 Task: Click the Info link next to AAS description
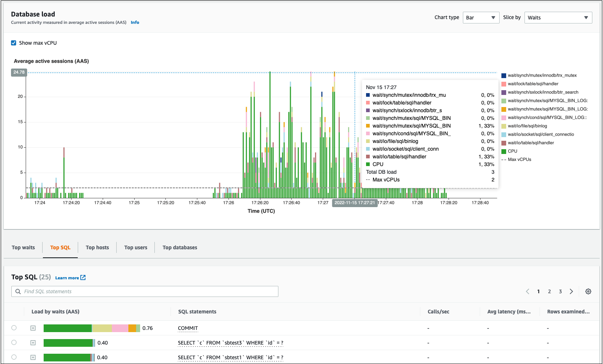point(135,22)
